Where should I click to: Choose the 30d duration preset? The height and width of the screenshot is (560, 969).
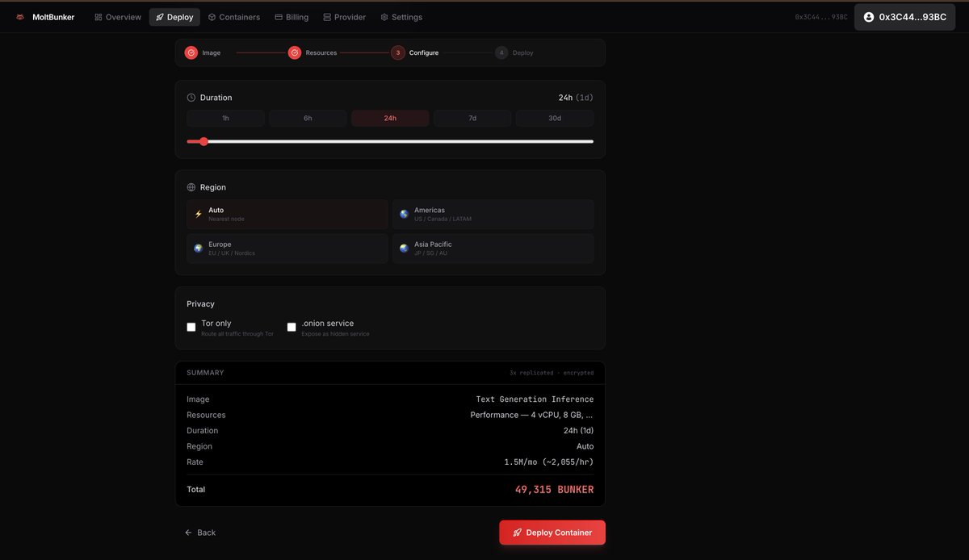555,119
